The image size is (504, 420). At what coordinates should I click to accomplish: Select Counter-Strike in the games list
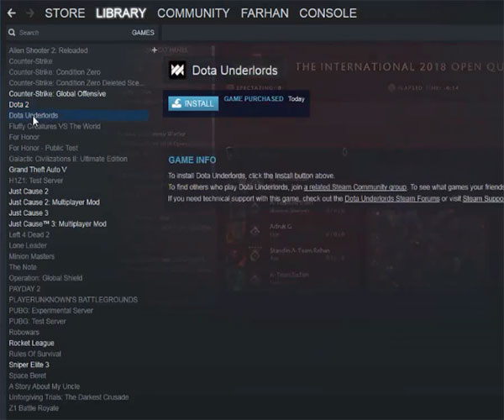click(30, 61)
